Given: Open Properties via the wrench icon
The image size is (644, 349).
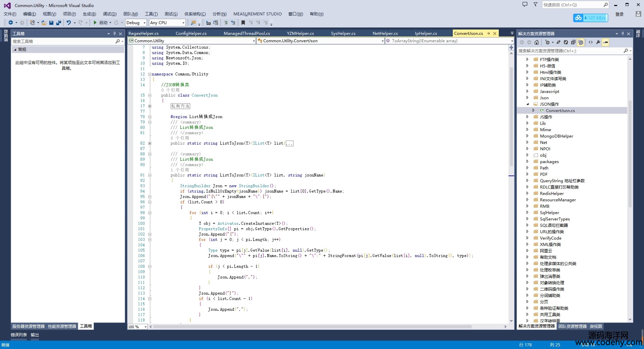Looking at the screenshot, I should click(x=598, y=42).
